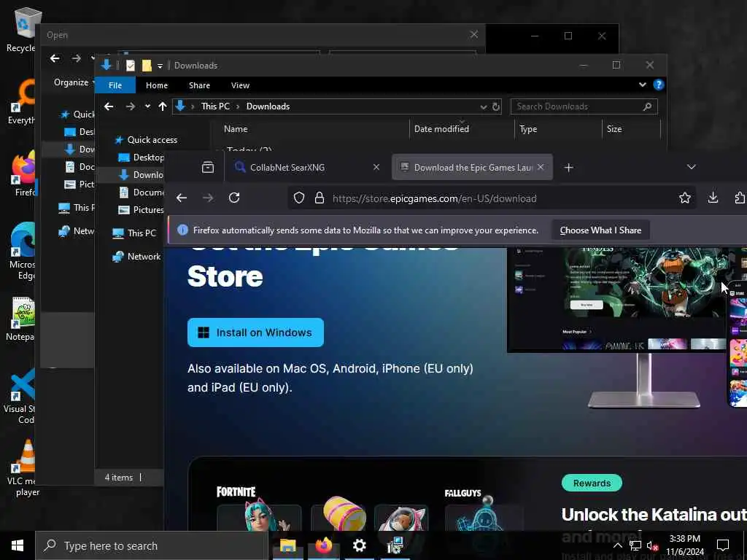Open the Firefox downloads panel

coord(713,198)
